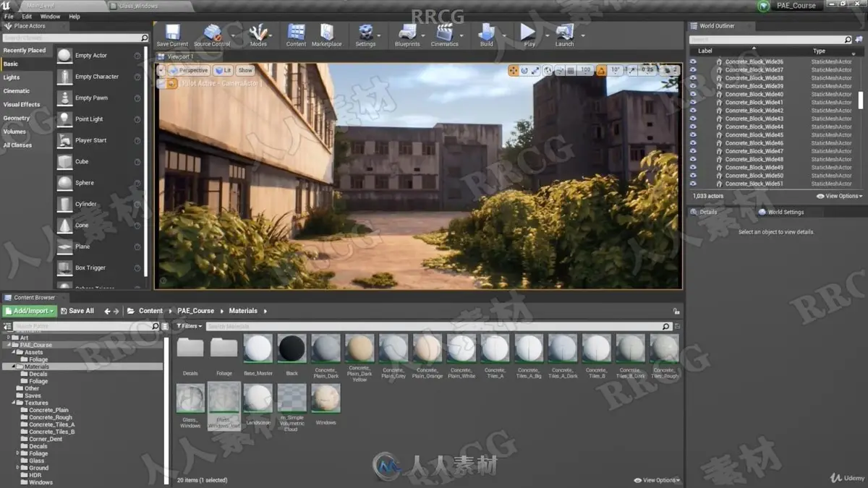Open the Marketplace toolbar icon

[326, 32]
